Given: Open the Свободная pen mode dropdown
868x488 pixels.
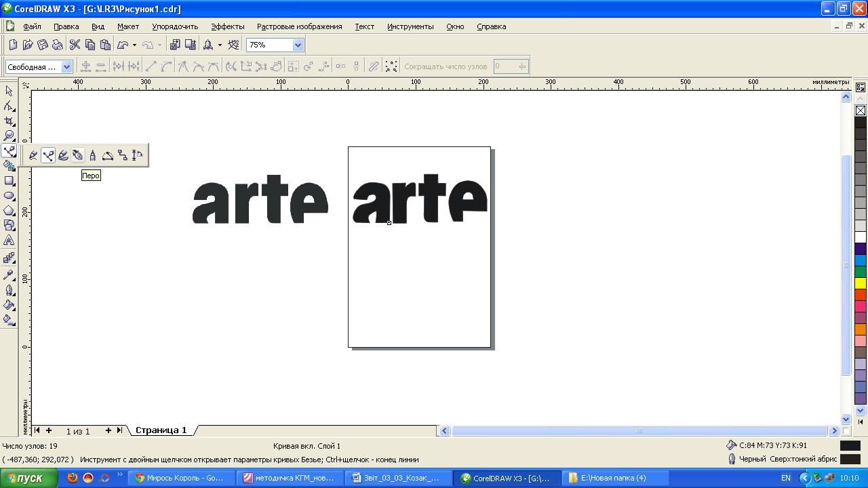Looking at the screenshot, I should (66, 66).
